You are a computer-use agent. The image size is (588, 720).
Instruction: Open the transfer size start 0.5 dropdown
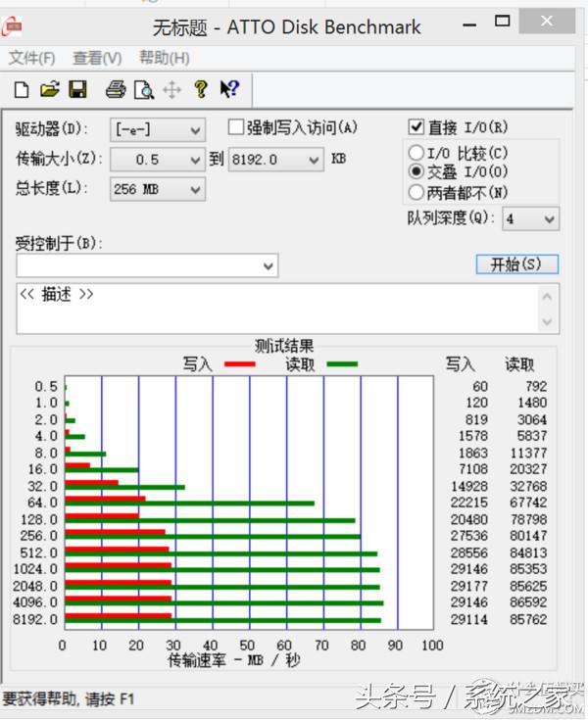(158, 160)
